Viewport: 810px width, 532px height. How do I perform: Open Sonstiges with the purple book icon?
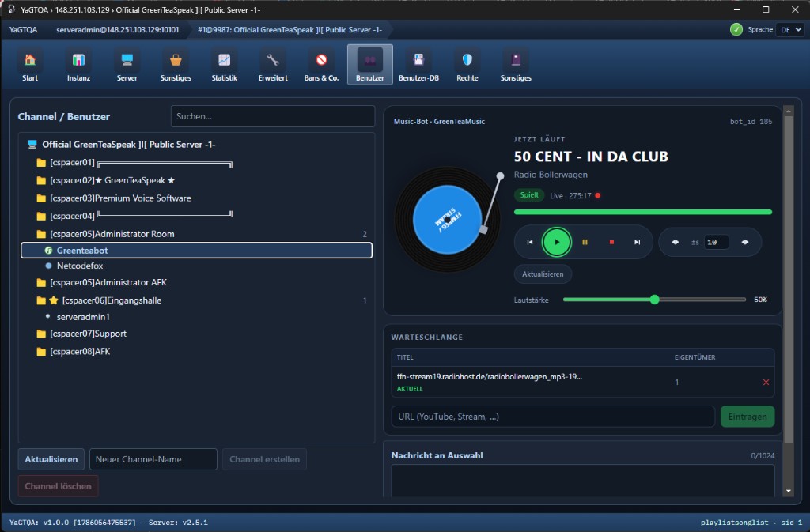pyautogui.click(x=516, y=65)
